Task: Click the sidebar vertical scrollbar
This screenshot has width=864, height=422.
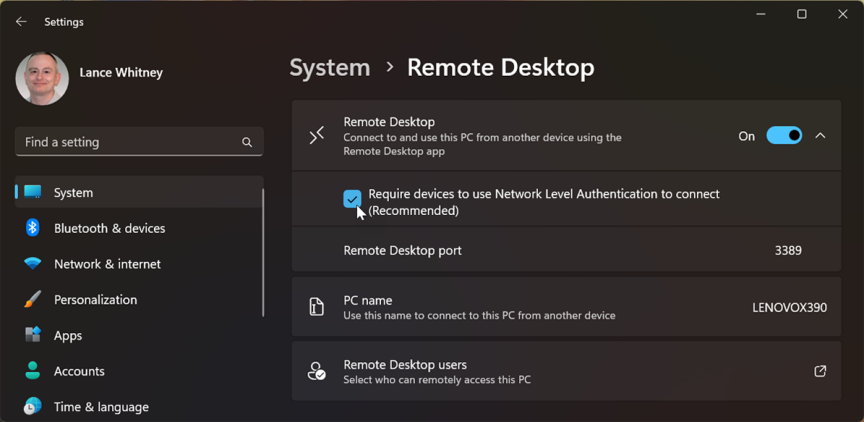Action: pyautogui.click(x=263, y=250)
